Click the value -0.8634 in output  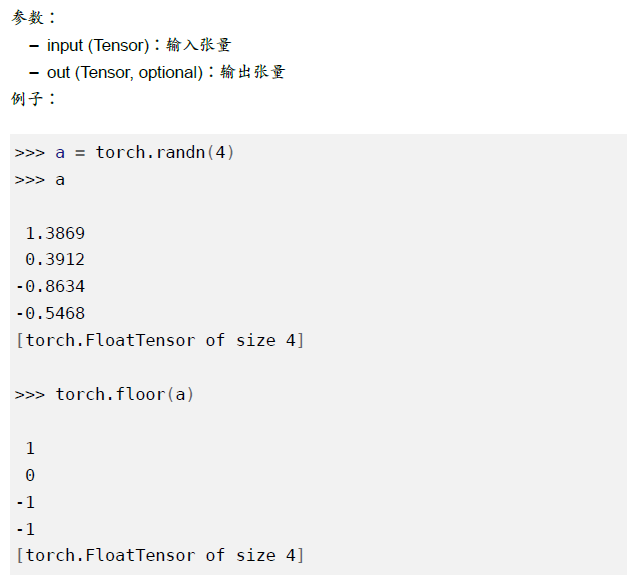[51, 286]
